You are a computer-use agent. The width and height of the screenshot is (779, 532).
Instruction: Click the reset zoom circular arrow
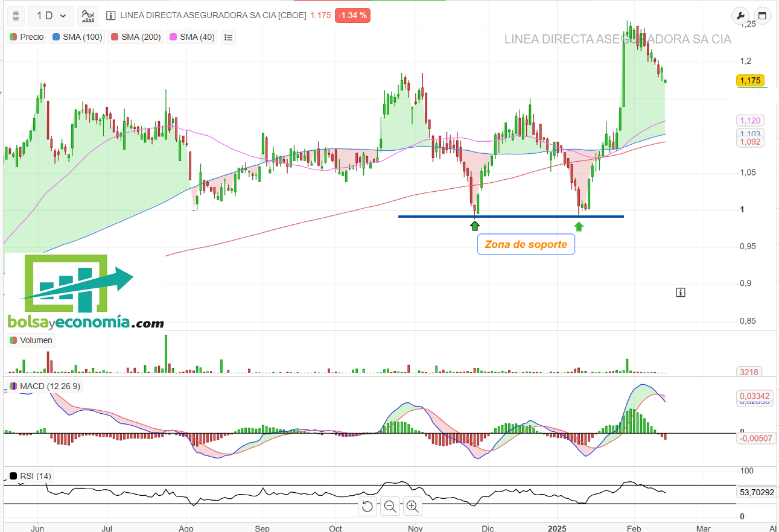pyautogui.click(x=367, y=507)
